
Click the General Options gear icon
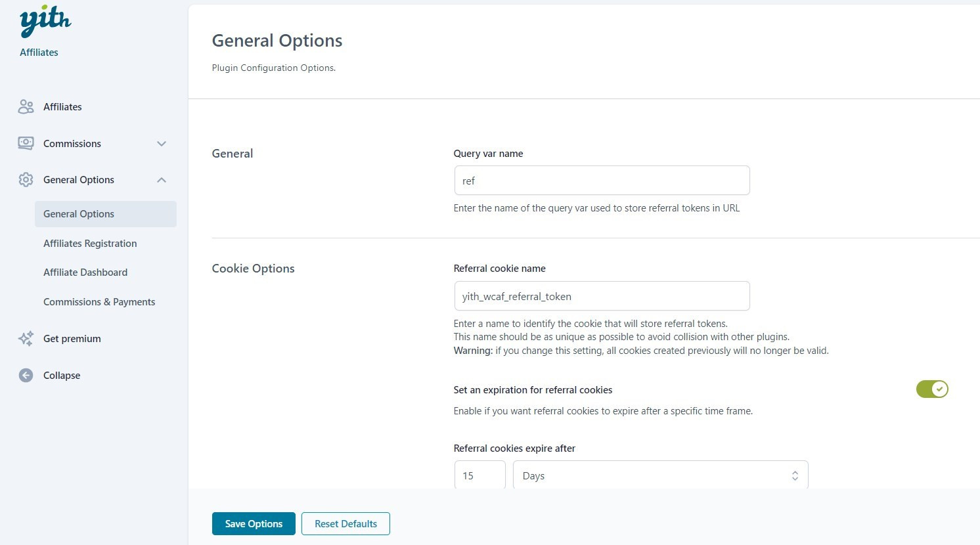tap(26, 179)
